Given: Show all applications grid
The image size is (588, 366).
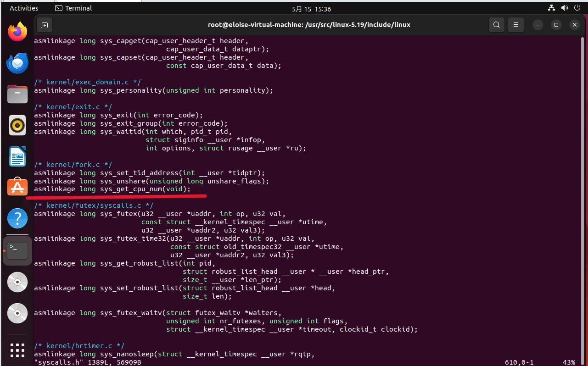Looking at the screenshot, I should click(17, 350).
